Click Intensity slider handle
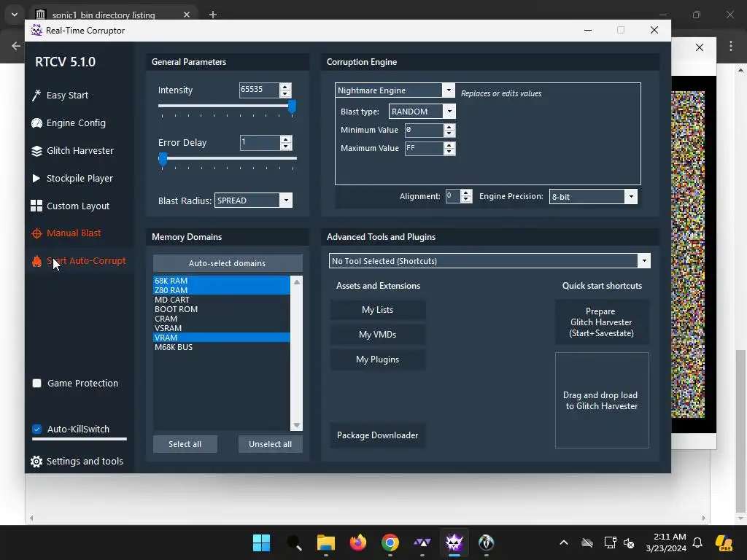This screenshot has width=747, height=560. (x=292, y=106)
